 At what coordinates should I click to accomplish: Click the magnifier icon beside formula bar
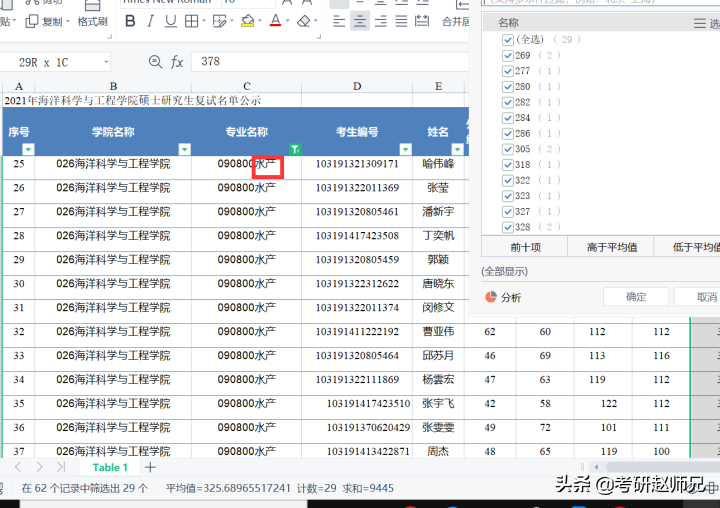[155, 62]
